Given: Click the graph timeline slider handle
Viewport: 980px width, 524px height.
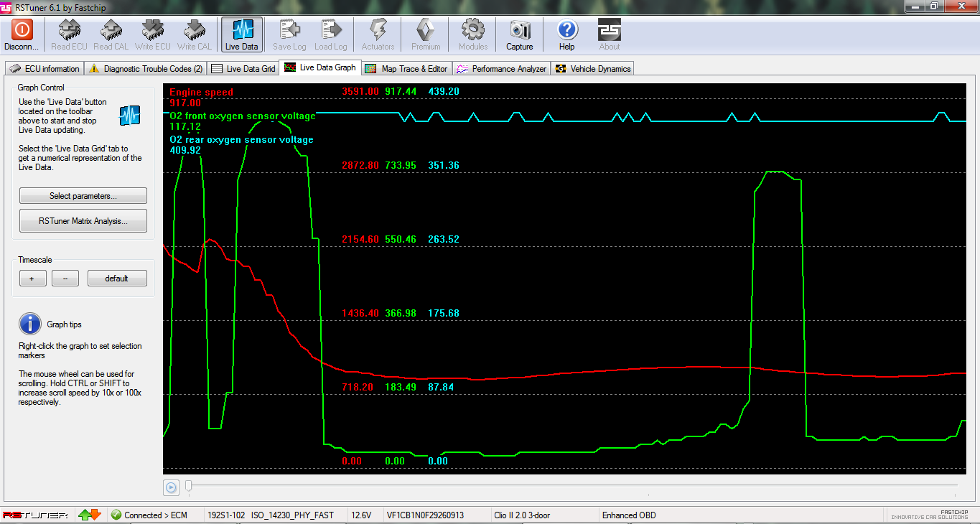Looking at the screenshot, I should click(x=189, y=486).
